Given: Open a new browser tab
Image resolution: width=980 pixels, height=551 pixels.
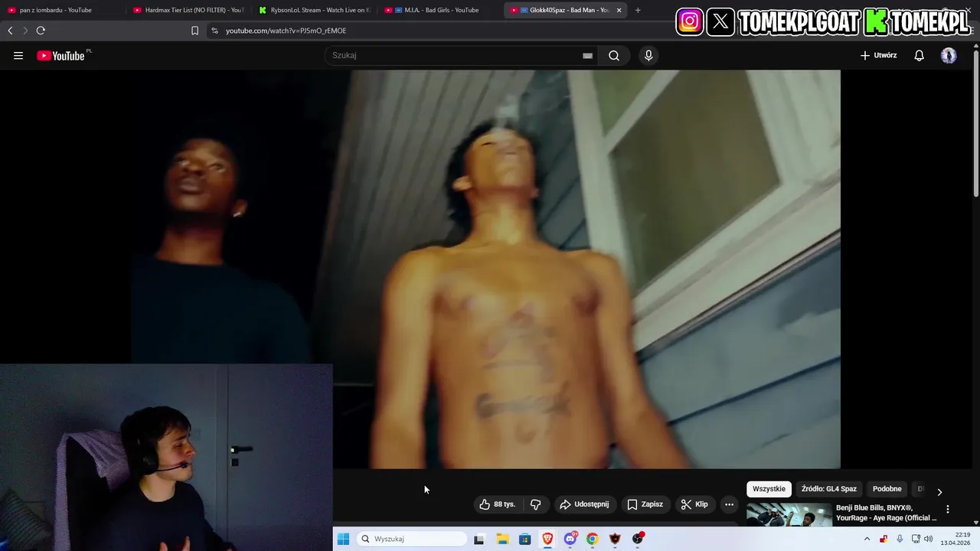Looking at the screenshot, I should [x=638, y=10].
